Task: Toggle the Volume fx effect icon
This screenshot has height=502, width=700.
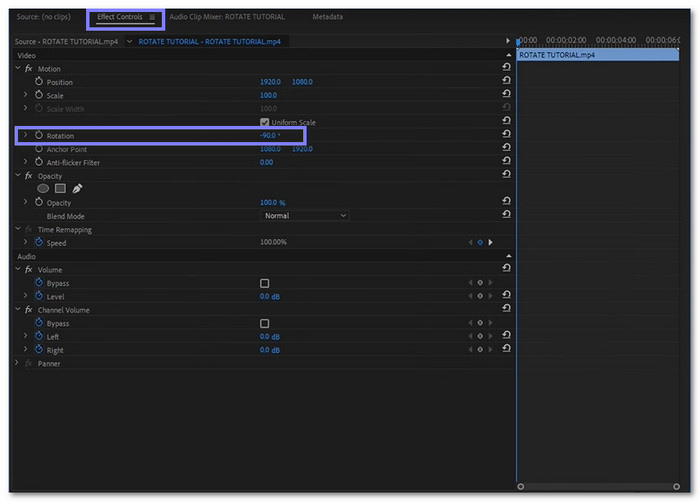Action: tap(29, 269)
